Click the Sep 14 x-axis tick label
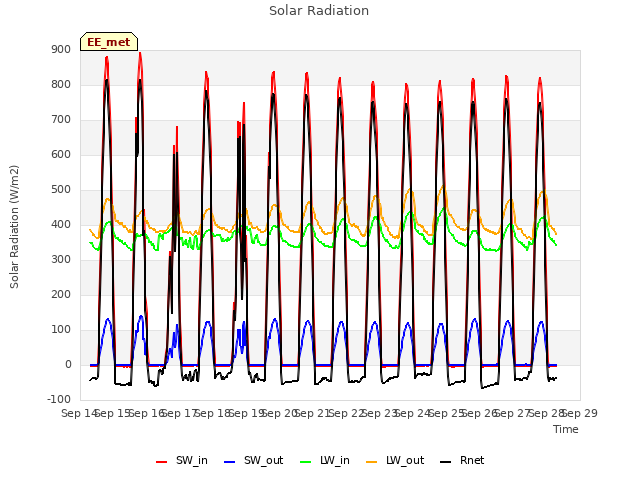Viewport: 640px width, 480px height. (x=79, y=413)
